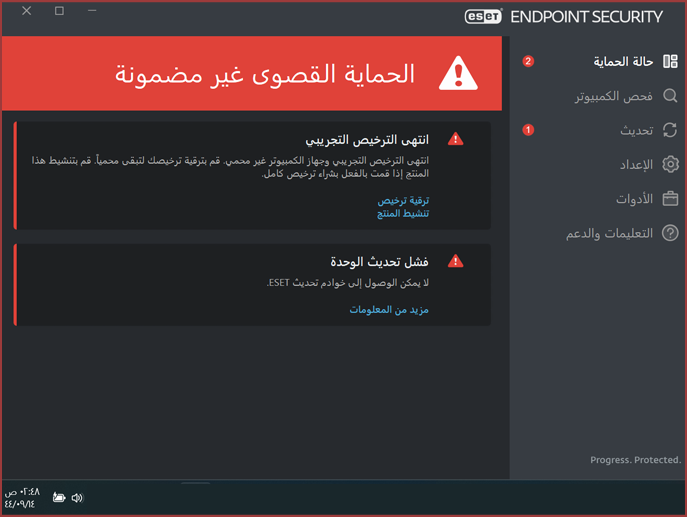This screenshot has width=687, height=517.
Task: Open the الإعداد gear icon
Action: 670,164
